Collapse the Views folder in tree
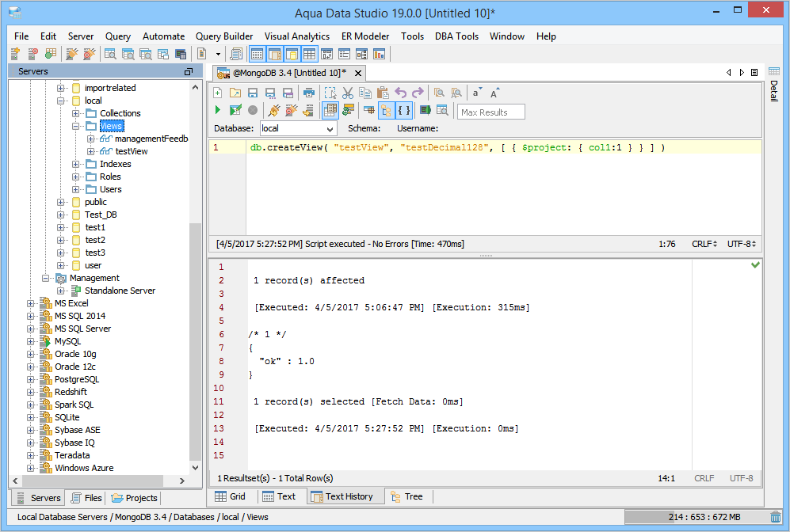The image size is (790, 532). [x=76, y=126]
